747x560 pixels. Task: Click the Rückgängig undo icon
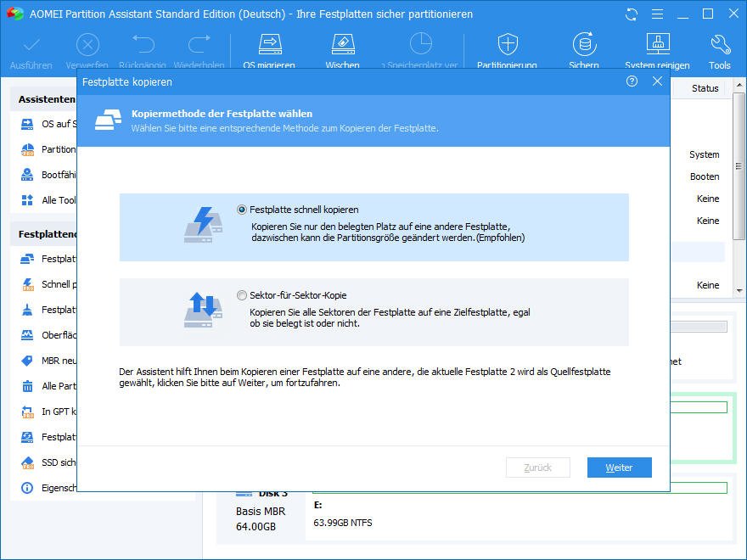coord(143,45)
